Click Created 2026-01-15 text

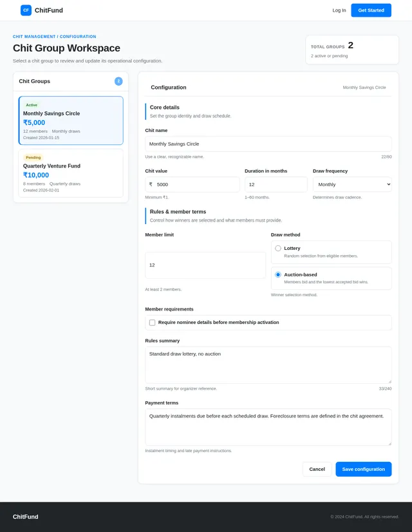click(x=41, y=138)
